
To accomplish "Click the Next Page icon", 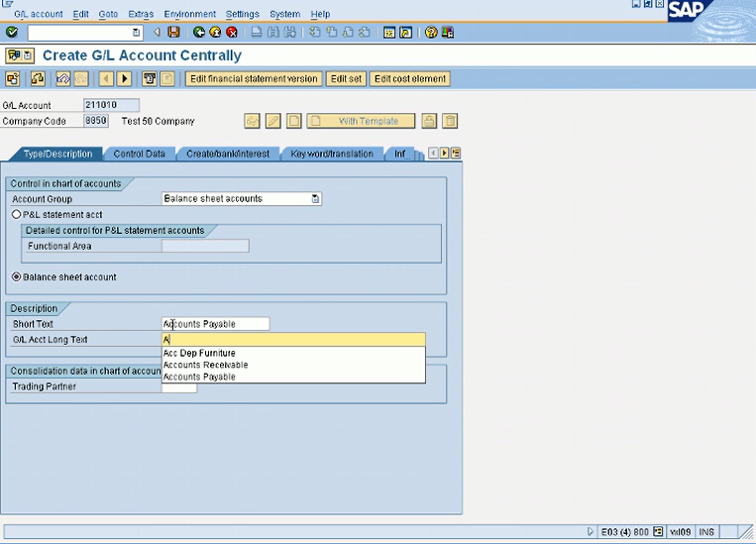I will pyautogui.click(x=348, y=33).
